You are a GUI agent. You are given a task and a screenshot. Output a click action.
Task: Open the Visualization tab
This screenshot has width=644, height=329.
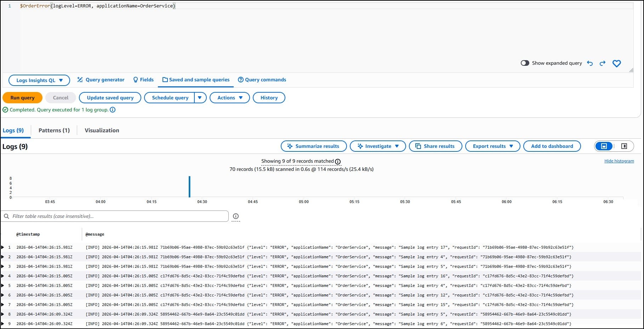tap(102, 131)
